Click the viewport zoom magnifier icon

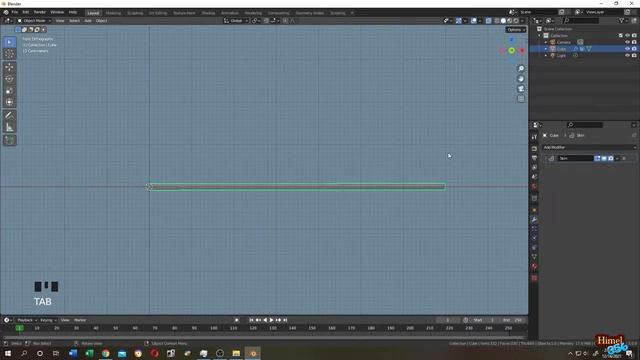tap(521, 69)
